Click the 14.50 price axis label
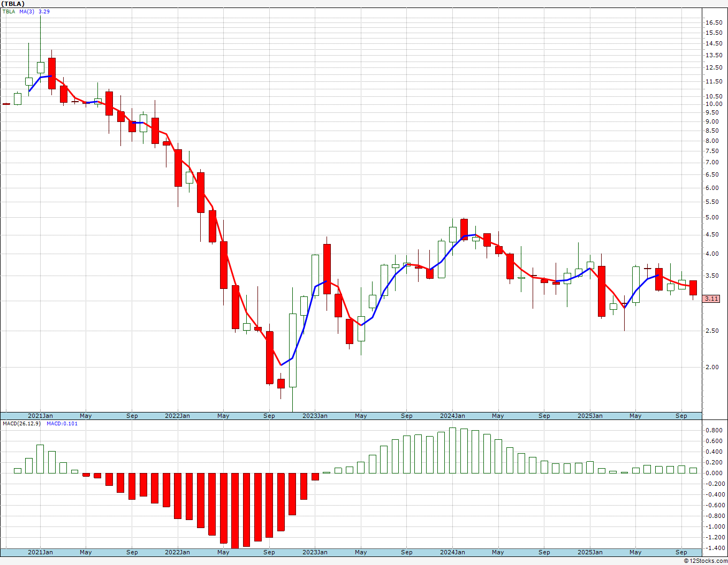The height and width of the screenshot is (565, 728). 713,44
